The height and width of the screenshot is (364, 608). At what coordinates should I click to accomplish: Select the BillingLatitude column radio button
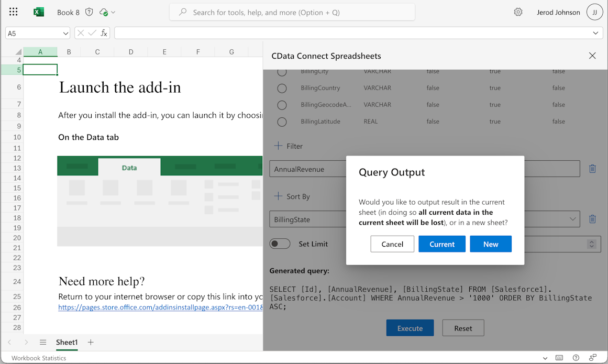click(x=282, y=122)
